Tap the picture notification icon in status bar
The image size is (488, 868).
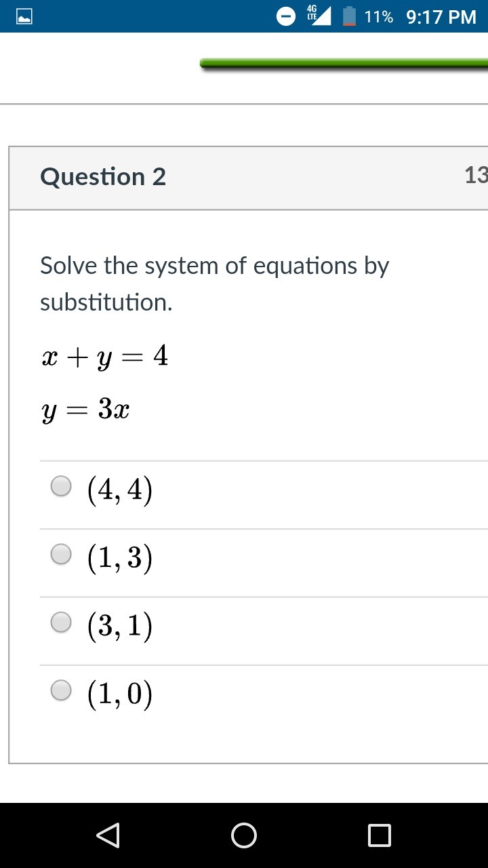24,16
